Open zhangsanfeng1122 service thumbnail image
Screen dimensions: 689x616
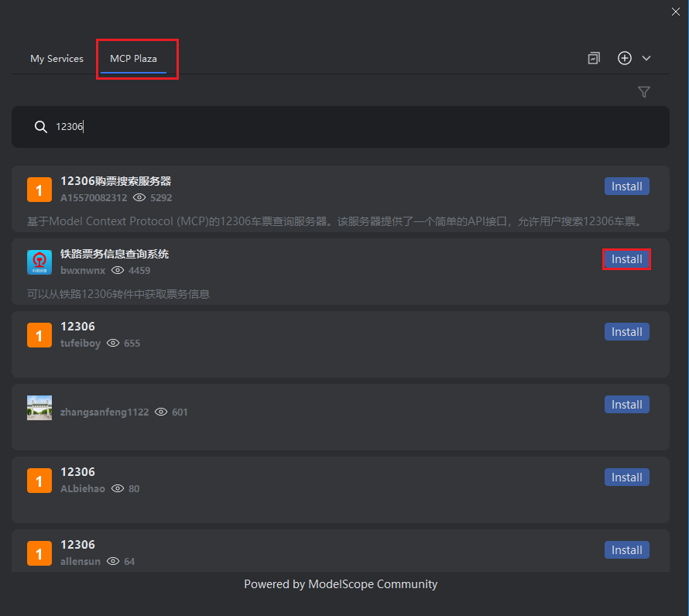point(39,408)
